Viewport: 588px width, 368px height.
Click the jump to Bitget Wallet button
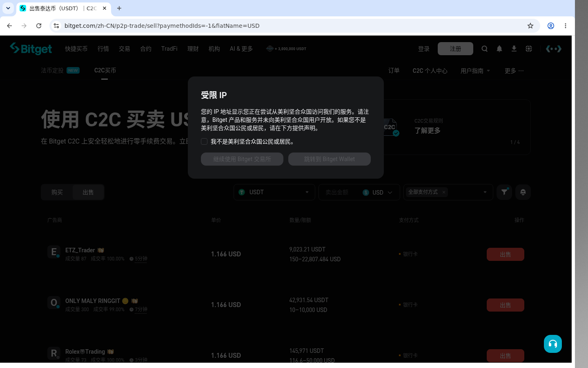(x=330, y=159)
